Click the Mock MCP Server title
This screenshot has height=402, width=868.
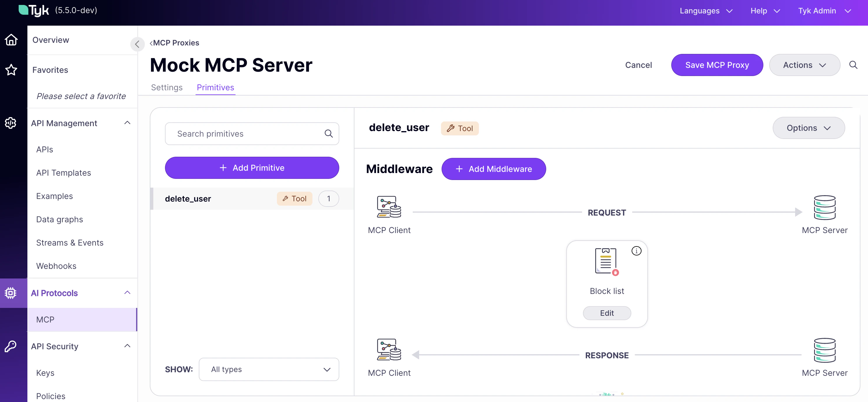pyautogui.click(x=231, y=65)
